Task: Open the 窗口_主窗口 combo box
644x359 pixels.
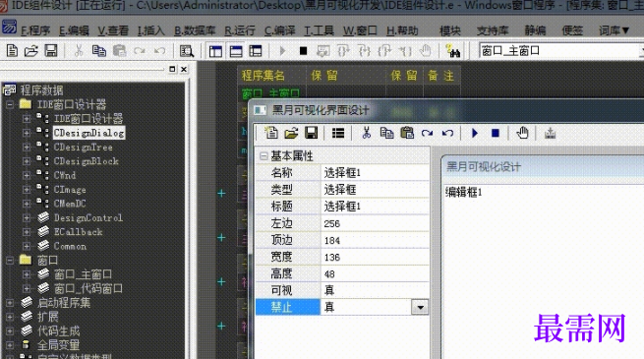Action: (x=561, y=51)
